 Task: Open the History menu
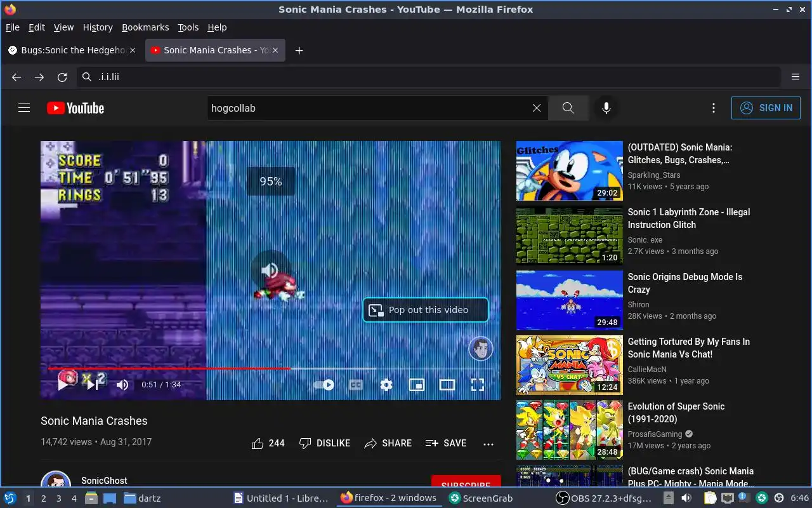[x=98, y=27]
